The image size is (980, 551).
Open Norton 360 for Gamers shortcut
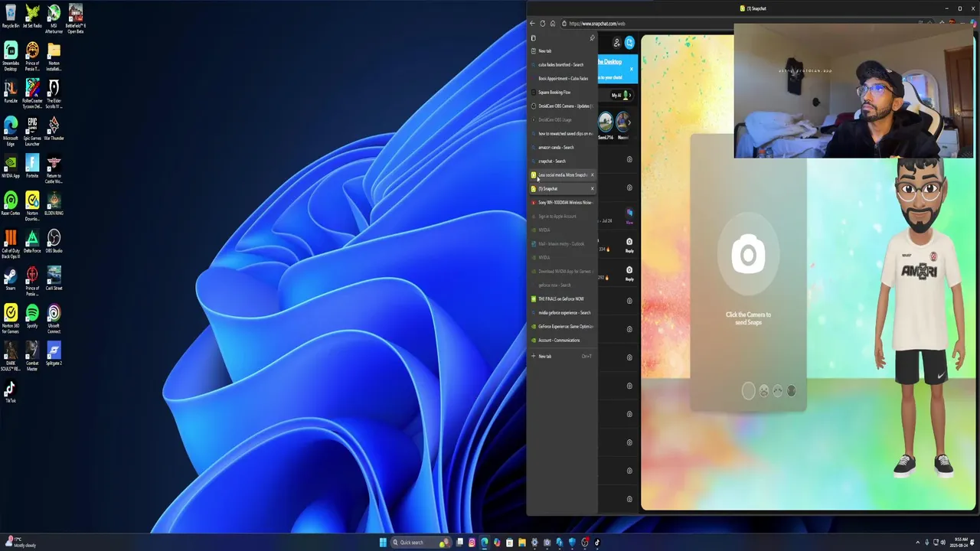[11, 319]
